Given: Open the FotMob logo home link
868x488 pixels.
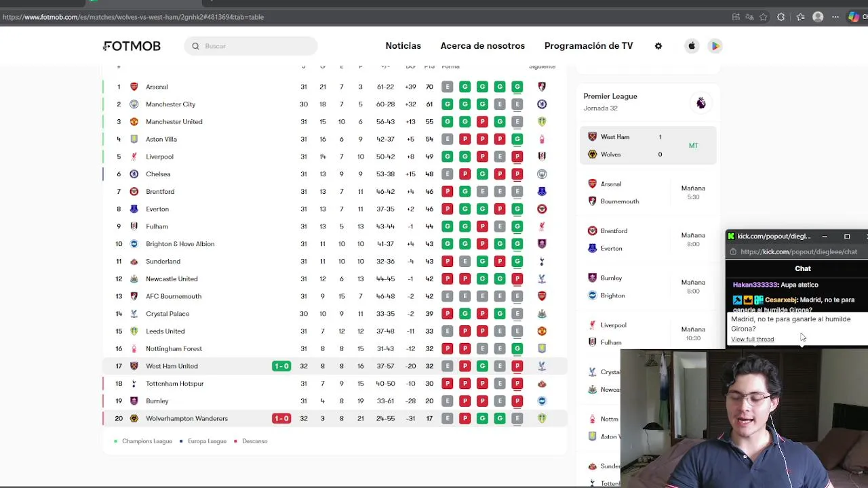Looking at the screenshot, I should pos(132,46).
